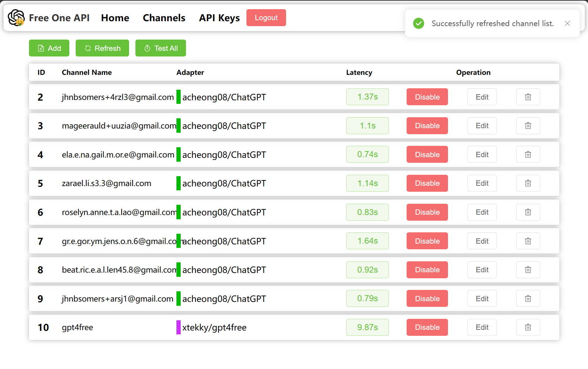Add a new channel
This screenshot has width=588, height=369.
click(x=49, y=48)
